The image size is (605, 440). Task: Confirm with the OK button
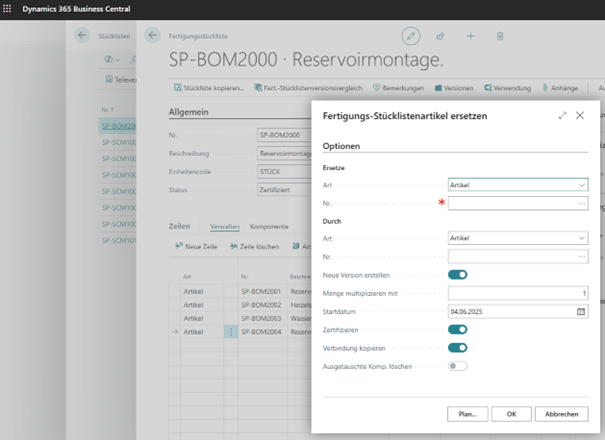tap(511, 414)
